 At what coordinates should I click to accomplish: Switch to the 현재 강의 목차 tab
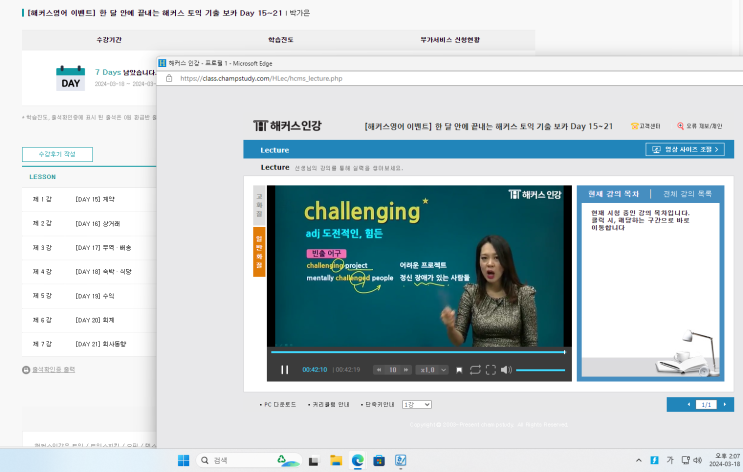[613, 194]
